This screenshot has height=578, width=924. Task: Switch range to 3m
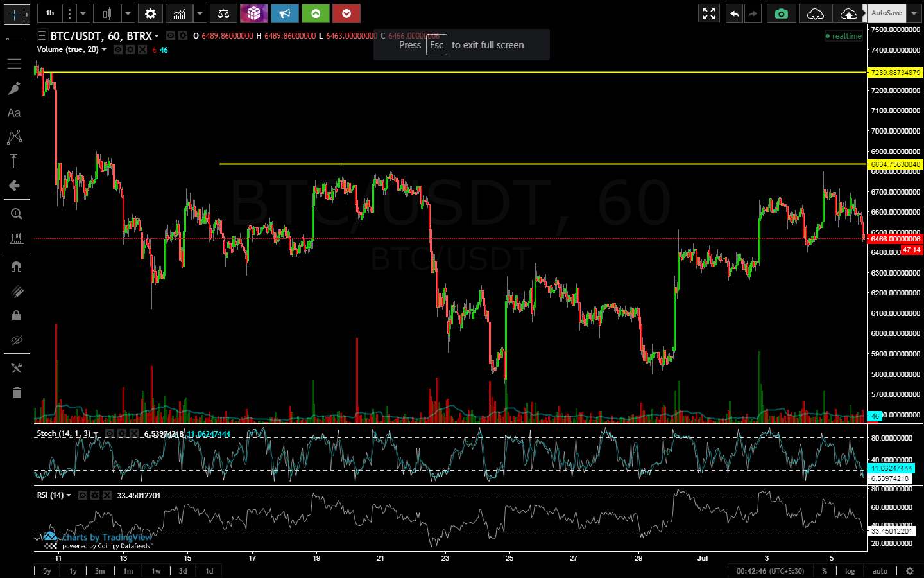click(x=100, y=571)
